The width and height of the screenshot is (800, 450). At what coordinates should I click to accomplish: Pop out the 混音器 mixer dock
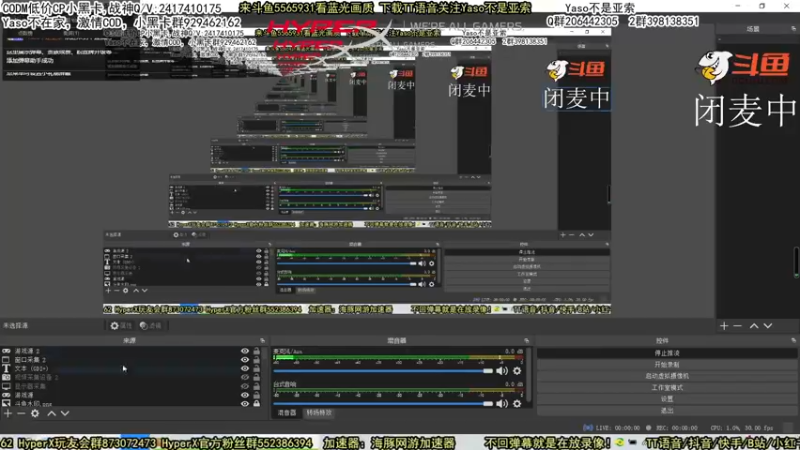coord(527,340)
